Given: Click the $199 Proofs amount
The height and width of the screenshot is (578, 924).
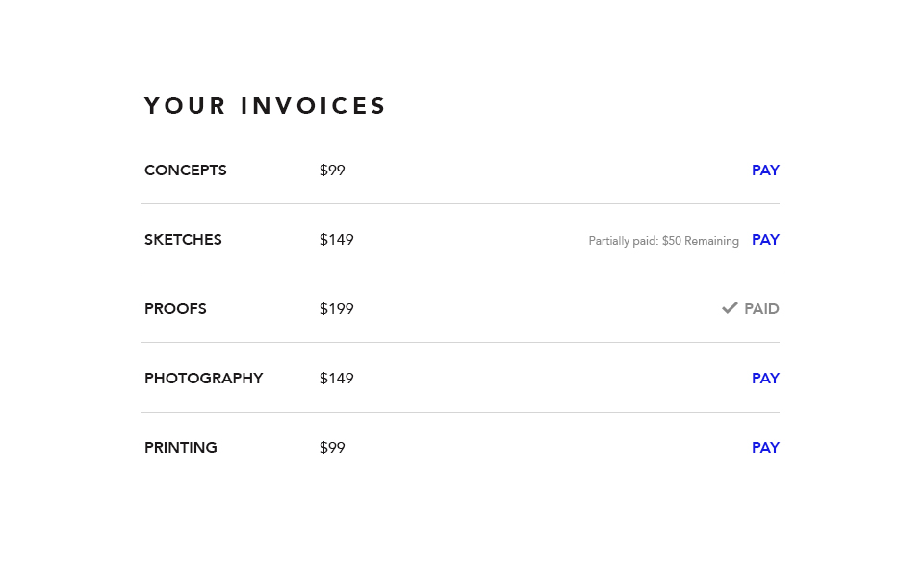Looking at the screenshot, I should (336, 309).
